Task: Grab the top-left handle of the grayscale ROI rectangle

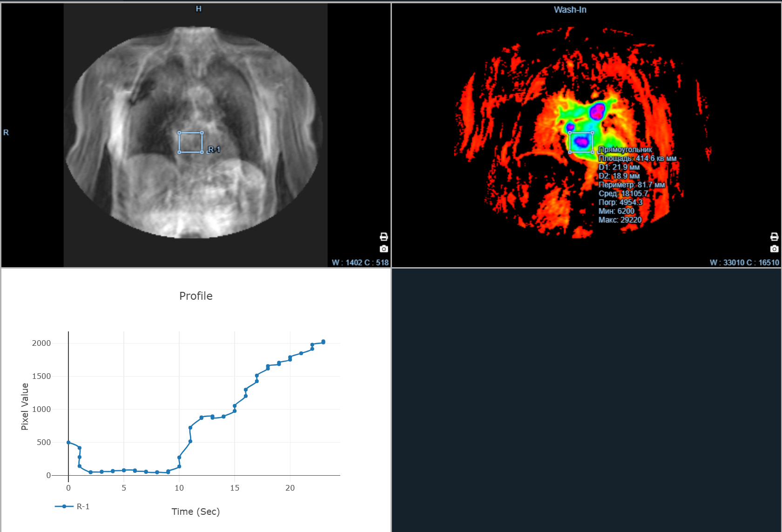Action: tap(179, 133)
